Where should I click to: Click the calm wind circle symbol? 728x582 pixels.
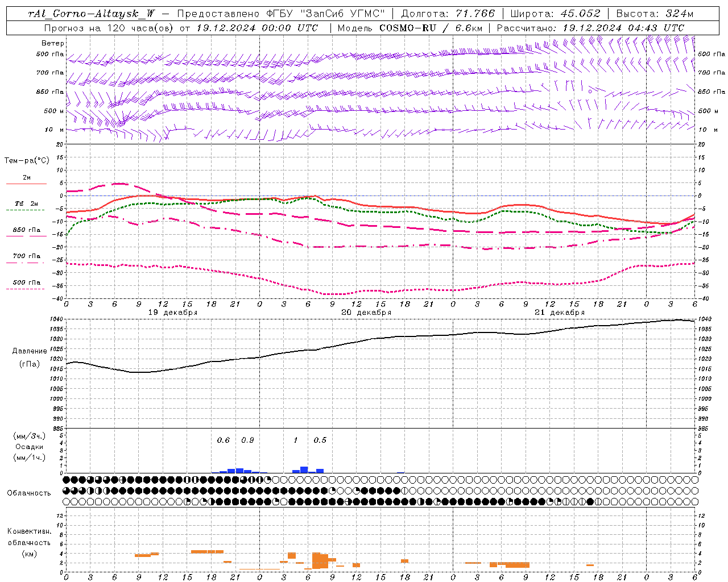point(590,90)
